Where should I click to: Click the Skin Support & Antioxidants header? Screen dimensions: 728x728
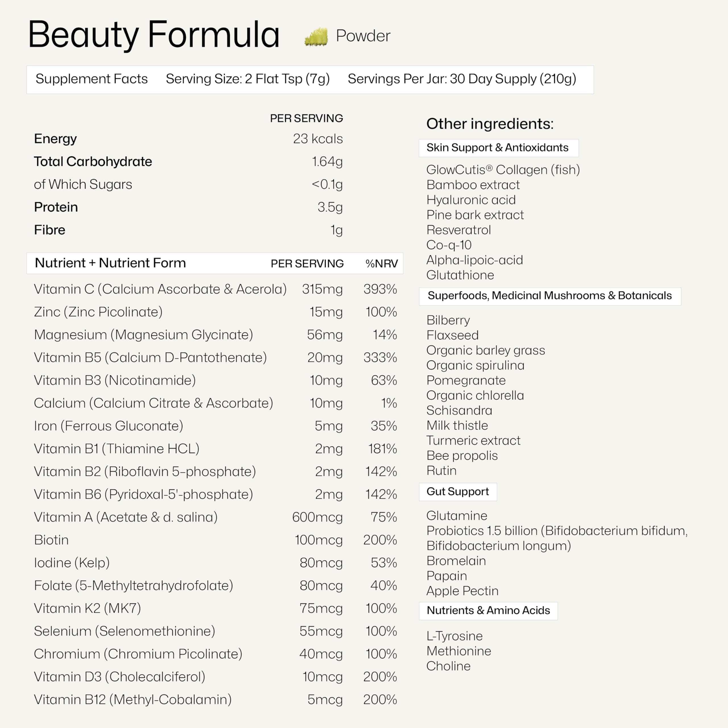(x=497, y=148)
